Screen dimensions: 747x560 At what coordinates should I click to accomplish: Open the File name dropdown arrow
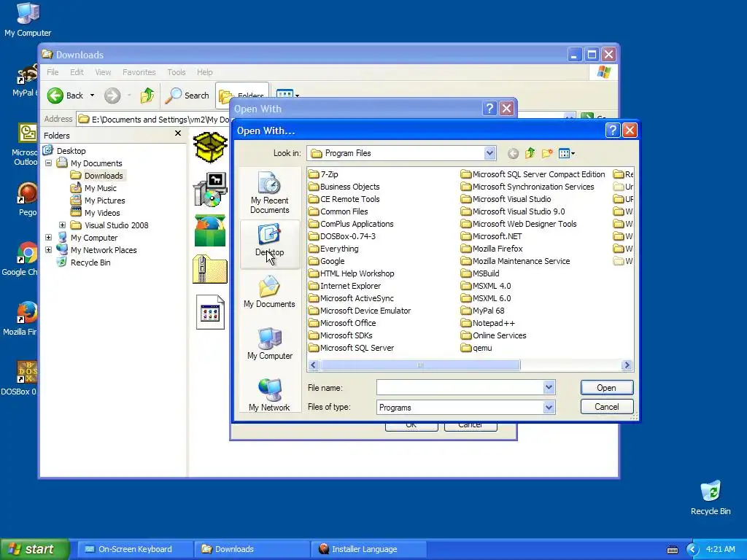pos(549,388)
